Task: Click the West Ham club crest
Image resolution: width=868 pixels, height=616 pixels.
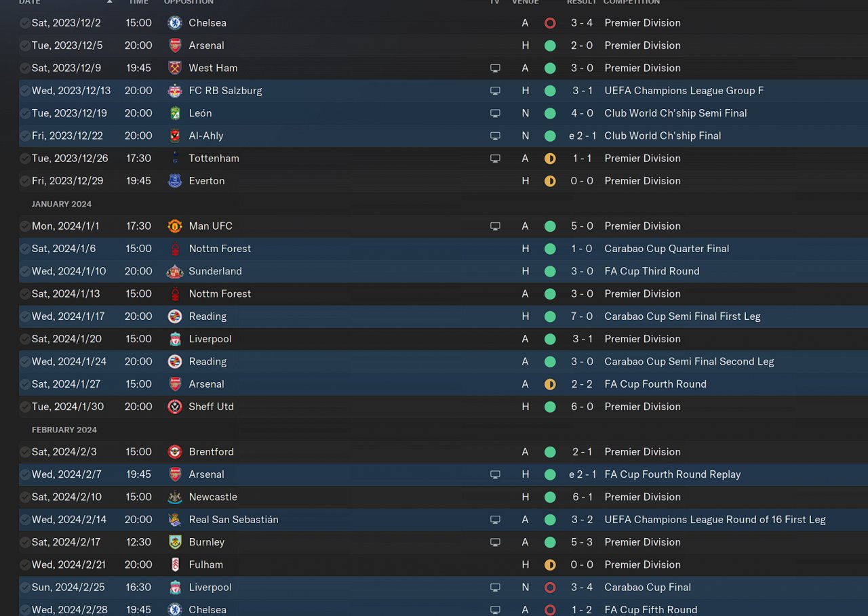Action: coord(174,68)
